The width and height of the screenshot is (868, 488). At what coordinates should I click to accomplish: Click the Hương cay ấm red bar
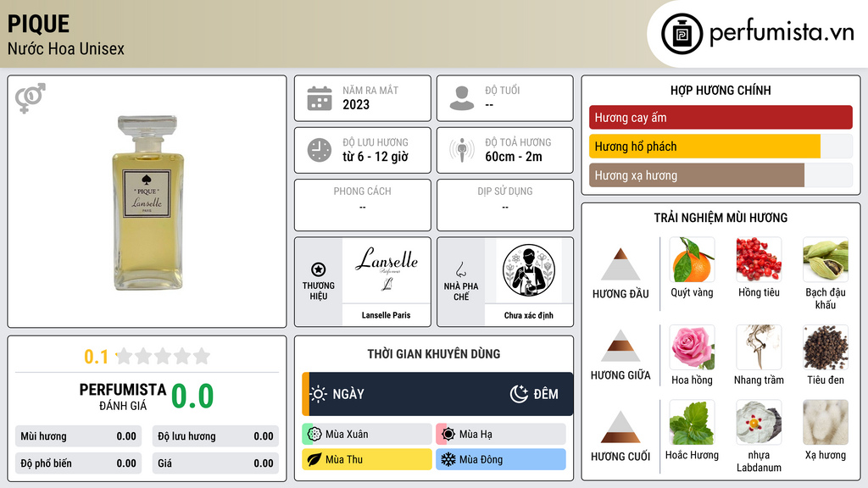(721, 117)
